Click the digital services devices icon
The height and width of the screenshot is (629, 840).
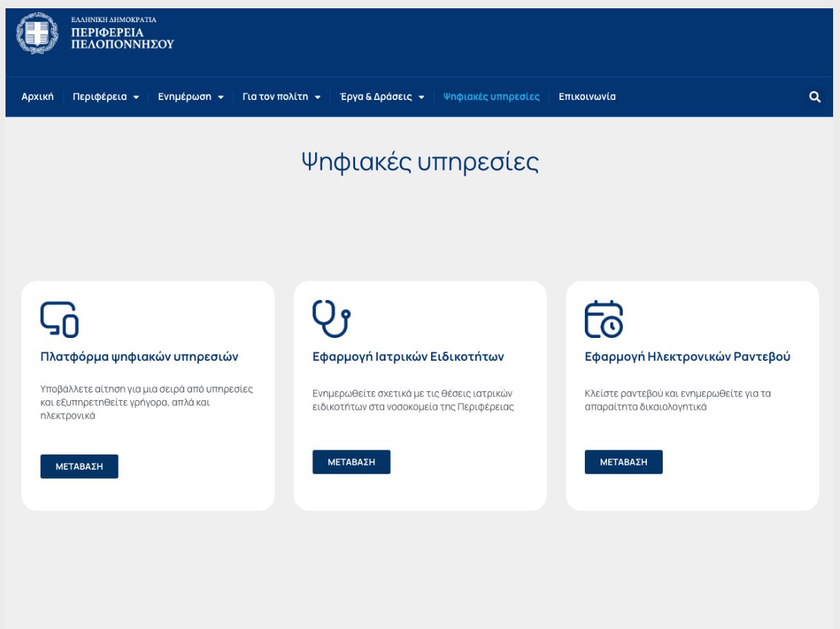coord(59,319)
